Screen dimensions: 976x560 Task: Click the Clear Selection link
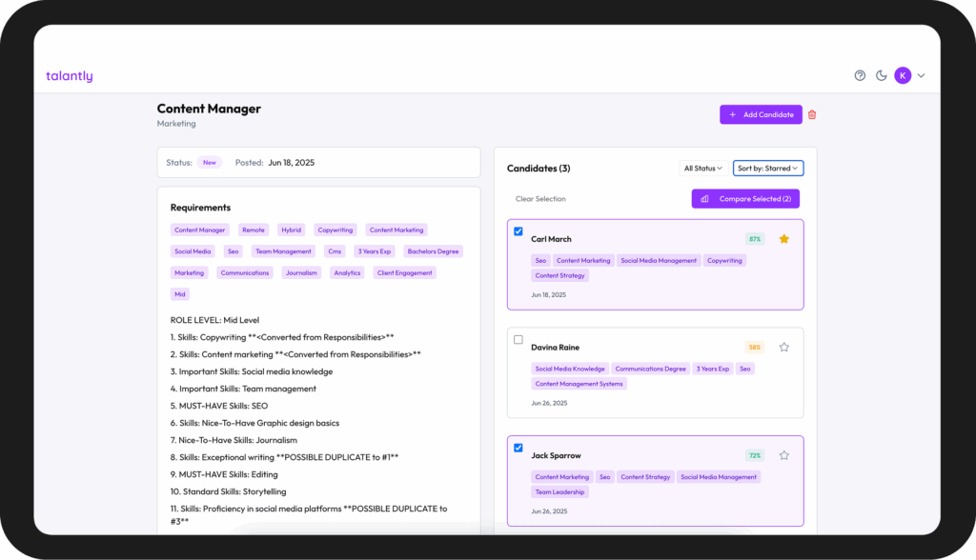pos(540,199)
